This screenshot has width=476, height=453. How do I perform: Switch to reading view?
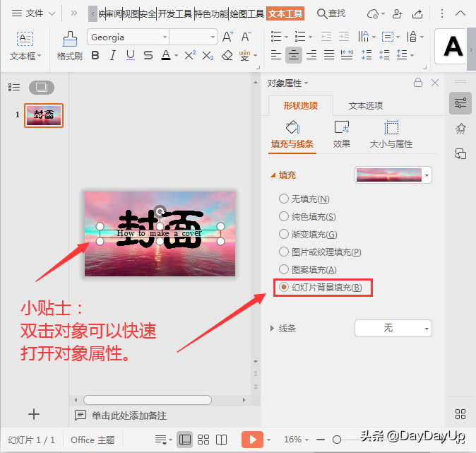221,440
